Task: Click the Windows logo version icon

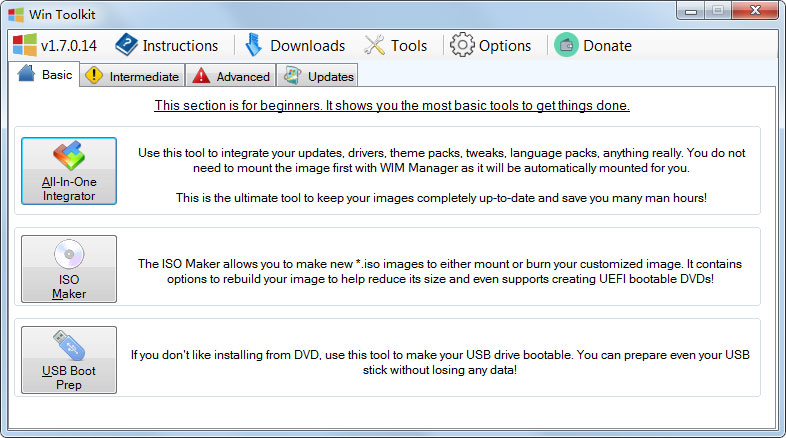Action: (24, 45)
